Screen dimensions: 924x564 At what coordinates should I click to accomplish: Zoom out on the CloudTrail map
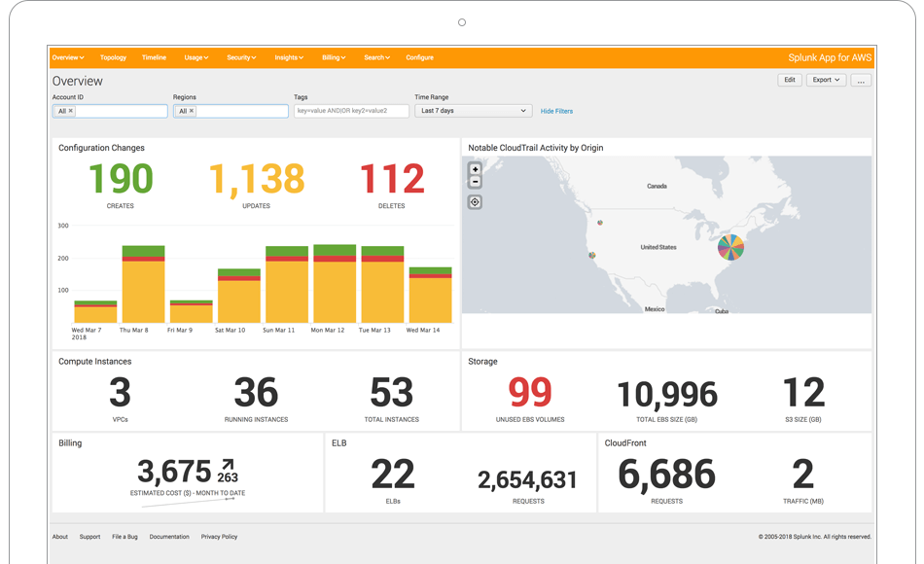[475, 182]
